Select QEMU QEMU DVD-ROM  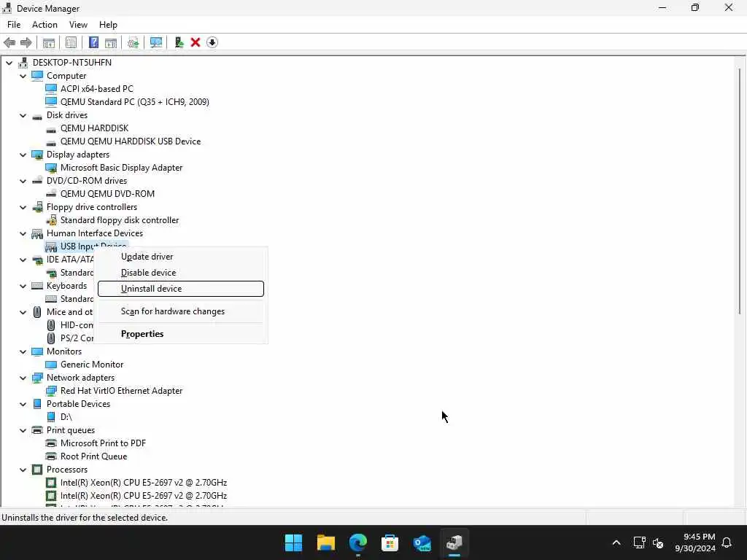click(x=107, y=194)
